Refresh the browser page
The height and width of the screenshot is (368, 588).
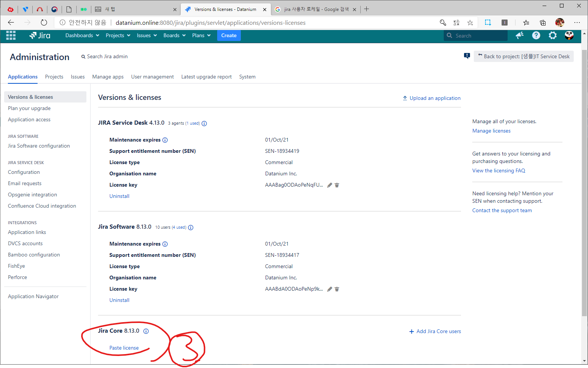(44, 23)
